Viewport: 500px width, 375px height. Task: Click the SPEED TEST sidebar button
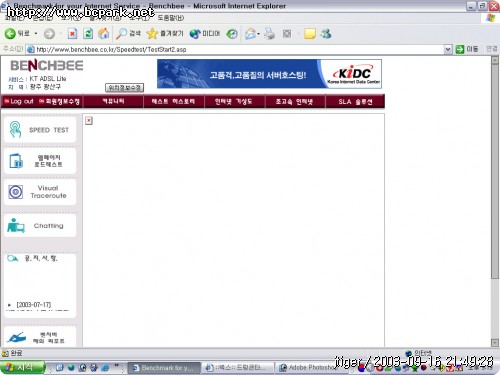(40, 130)
